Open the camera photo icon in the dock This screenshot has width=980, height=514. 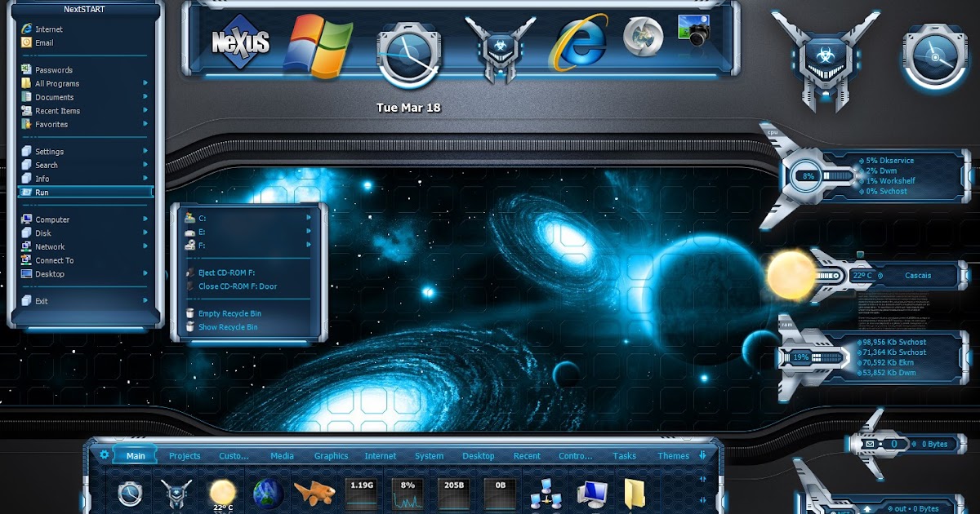[x=693, y=30]
